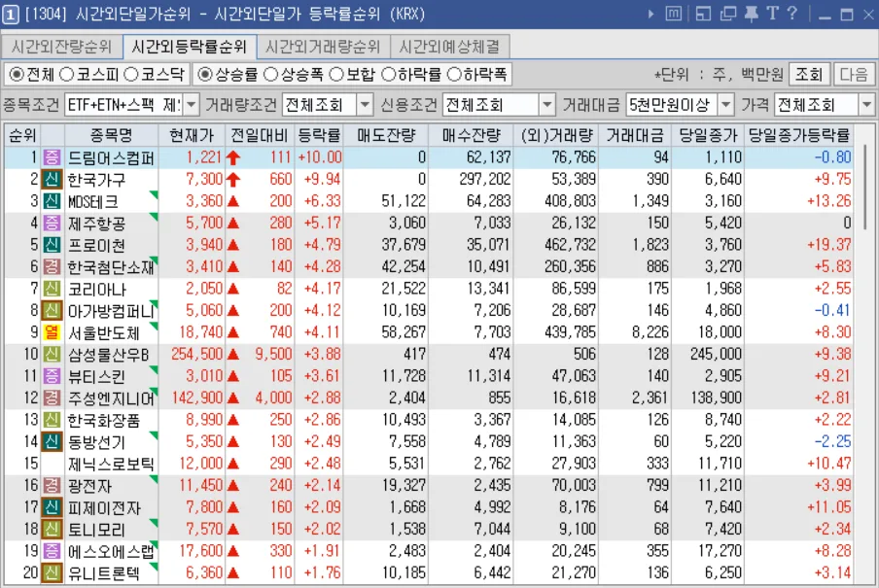
Task: Sort by the (외)거래량 column header
Action: point(556,135)
